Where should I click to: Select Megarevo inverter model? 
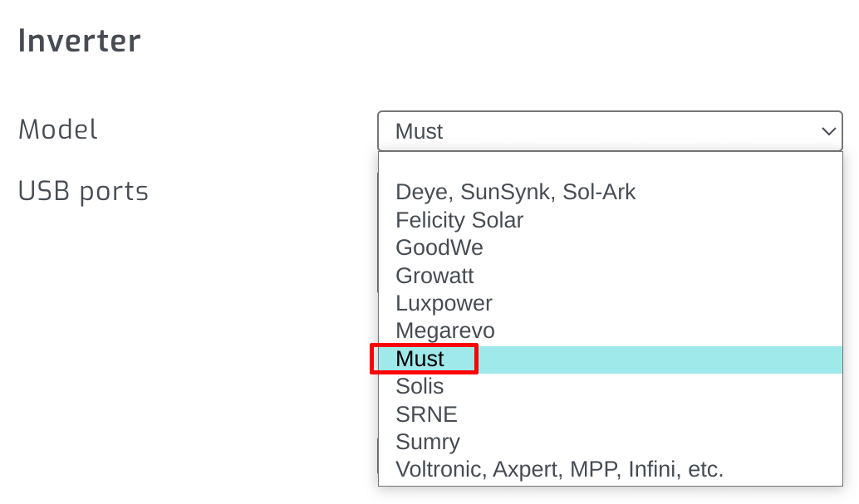pyautogui.click(x=444, y=330)
